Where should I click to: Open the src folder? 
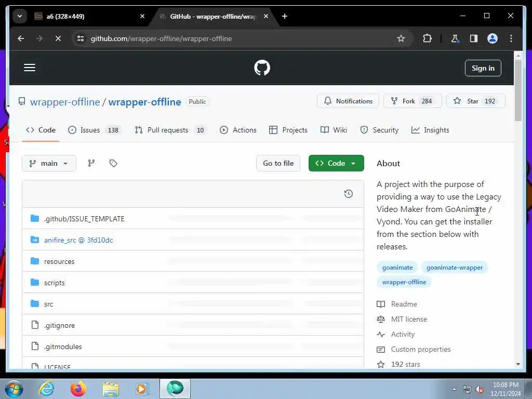pos(48,304)
